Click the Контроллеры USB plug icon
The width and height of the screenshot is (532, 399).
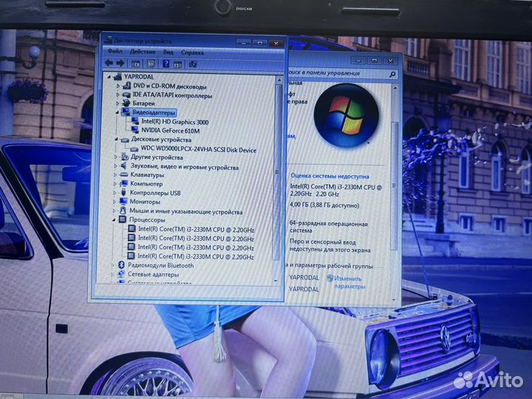(x=123, y=192)
